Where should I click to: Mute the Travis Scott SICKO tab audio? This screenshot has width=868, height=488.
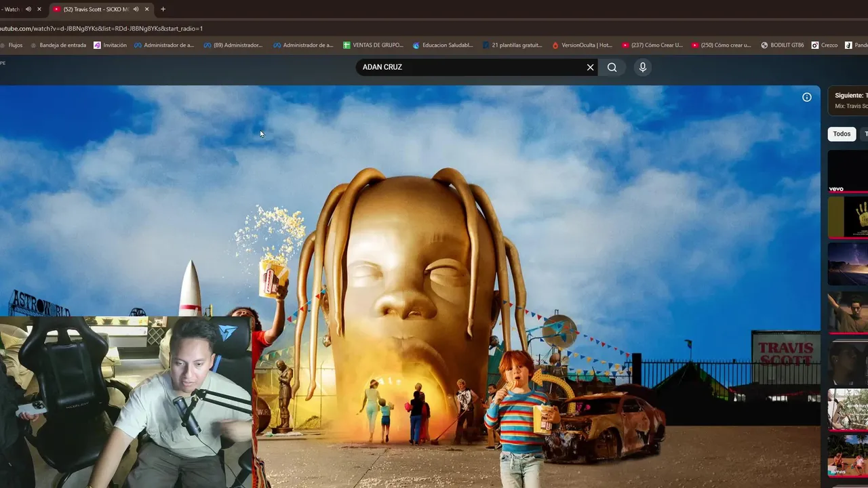click(136, 9)
